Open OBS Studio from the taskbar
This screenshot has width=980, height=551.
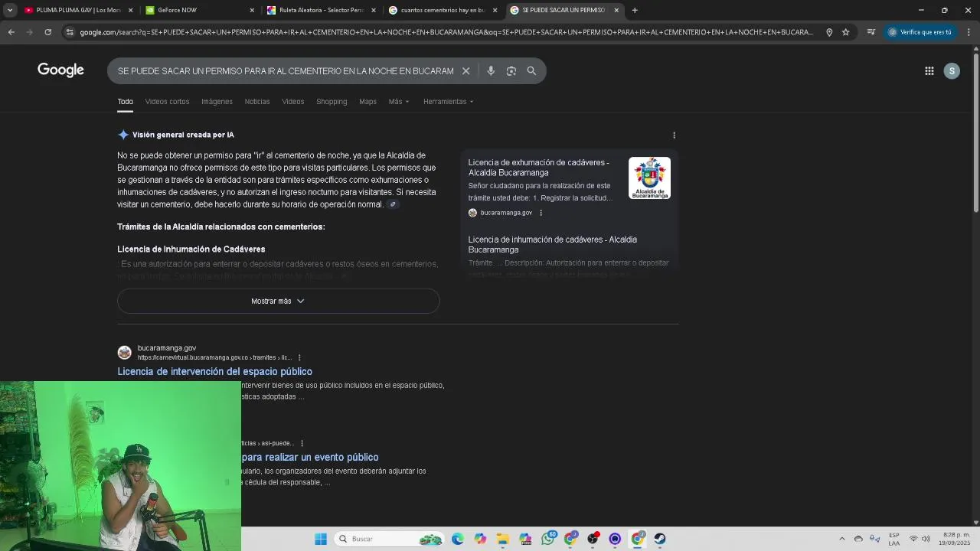[x=593, y=539]
